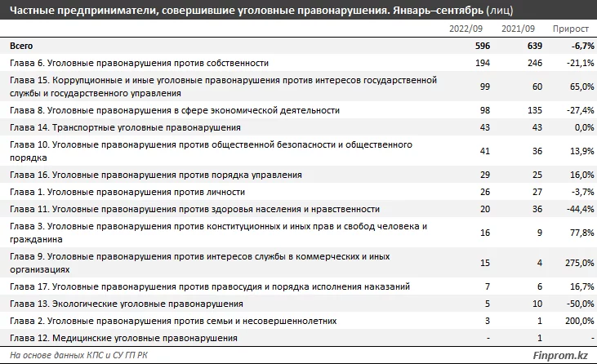Select growth value 13,9%
Image resolution: width=597 pixels, height=364 pixels.
click(581, 151)
